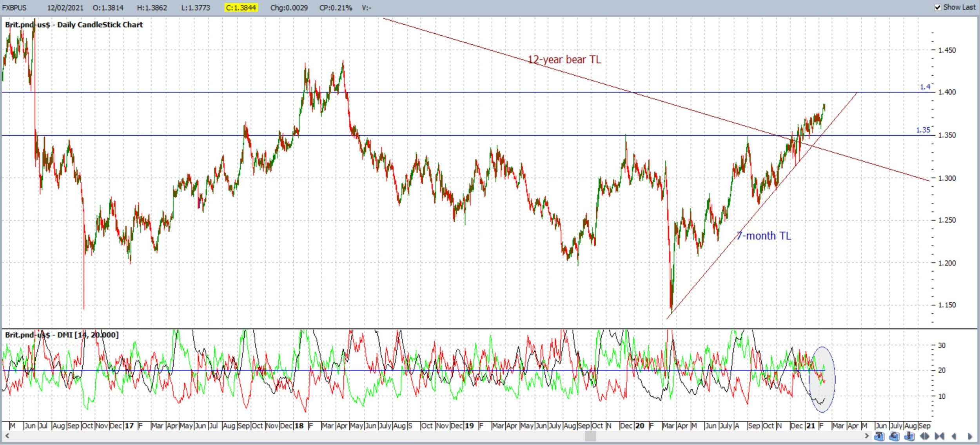Click the horizontal scrollbar thumb
980x445 pixels.
[x=590, y=436]
